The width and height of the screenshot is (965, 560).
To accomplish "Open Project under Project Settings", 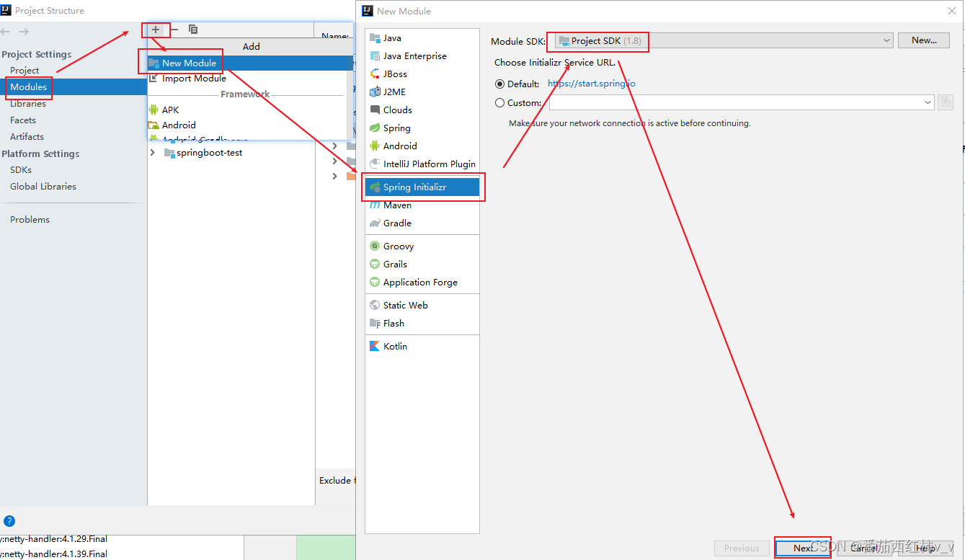I will tap(25, 71).
